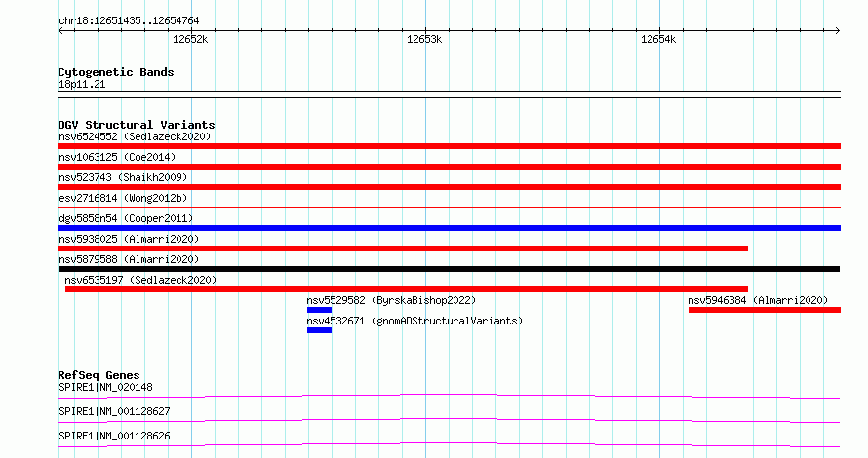The height and width of the screenshot is (458, 868).
Task: Open transcript SPIRE1|NM_001128626 label
Action: pos(114,436)
